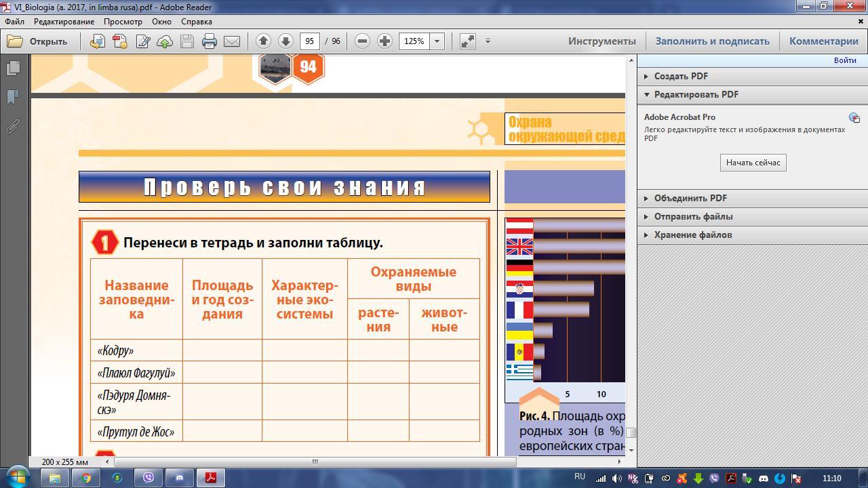Click table cell «Плаюл Фагулуй»
This screenshot has height=488, width=868.
click(136, 373)
